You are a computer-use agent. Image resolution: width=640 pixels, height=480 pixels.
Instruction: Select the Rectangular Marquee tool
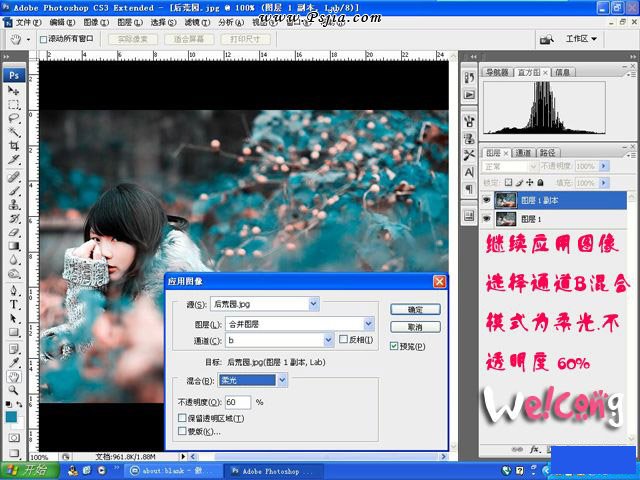pyautogui.click(x=14, y=104)
